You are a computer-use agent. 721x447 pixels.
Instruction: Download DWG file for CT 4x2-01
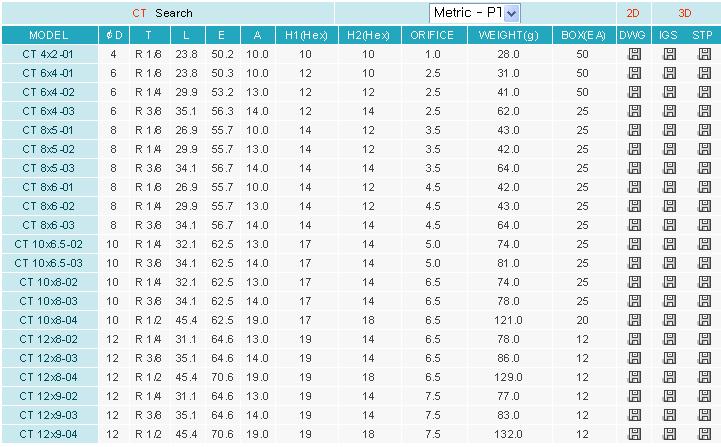pyautogui.click(x=632, y=54)
